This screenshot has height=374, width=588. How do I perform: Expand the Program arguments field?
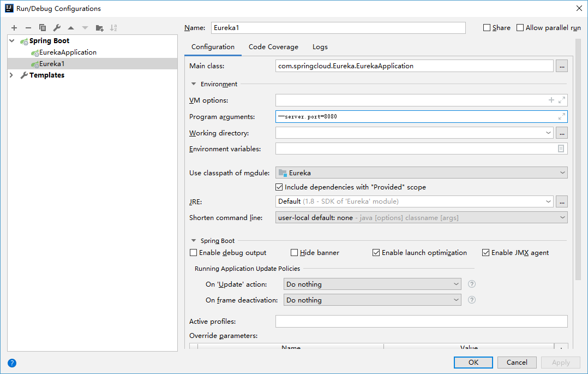coord(561,116)
